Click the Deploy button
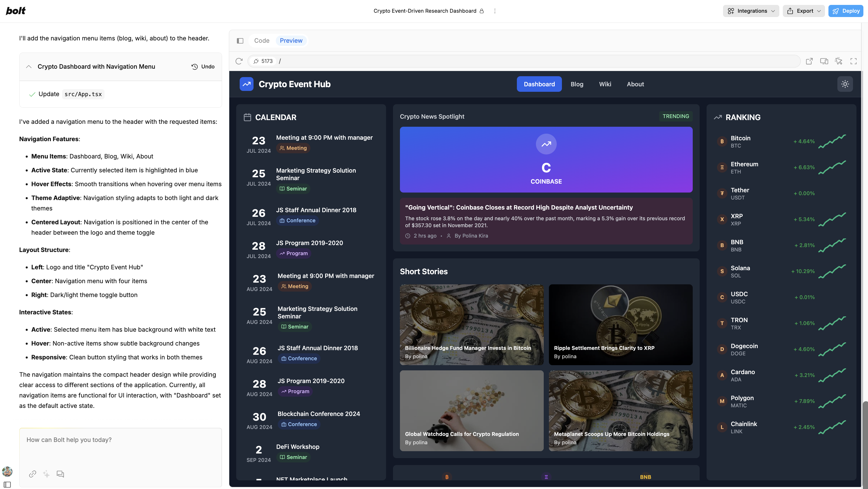 tap(845, 11)
